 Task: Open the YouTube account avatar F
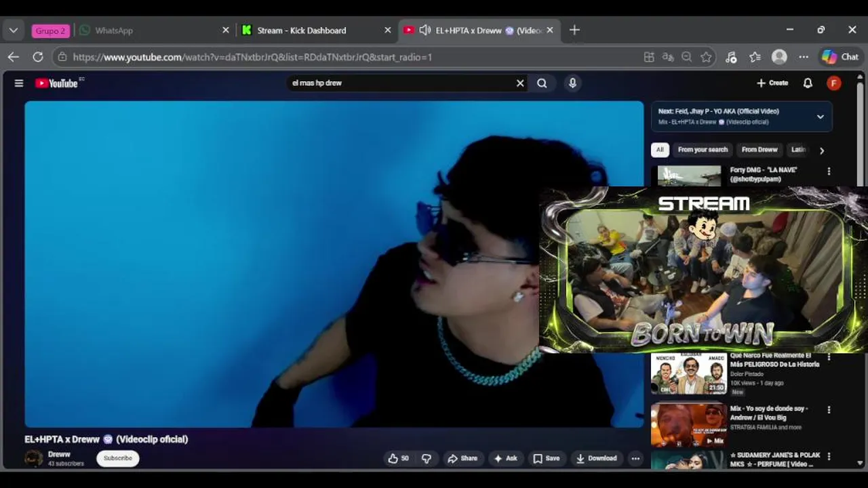coord(834,83)
